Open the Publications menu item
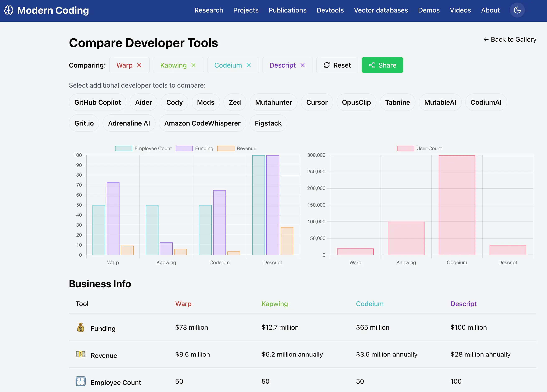This screenshot has height=392, width=547. coord(287,10)
